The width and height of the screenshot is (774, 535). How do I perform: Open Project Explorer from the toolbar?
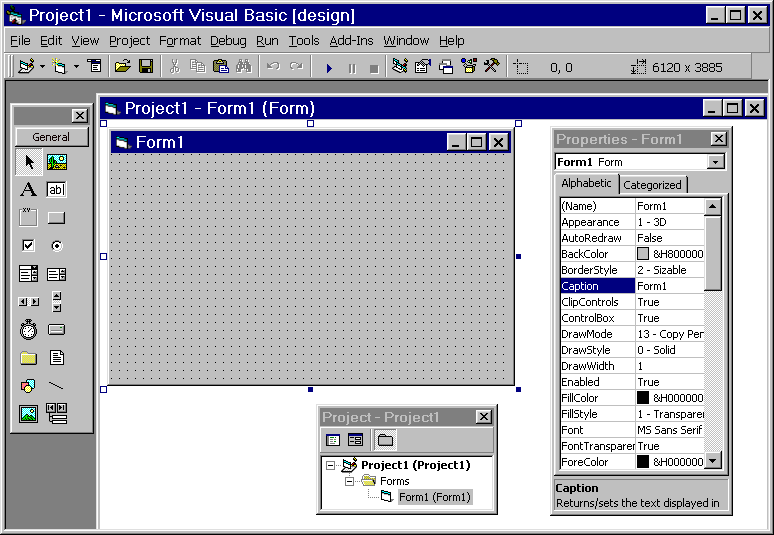(x=399, y=66)
